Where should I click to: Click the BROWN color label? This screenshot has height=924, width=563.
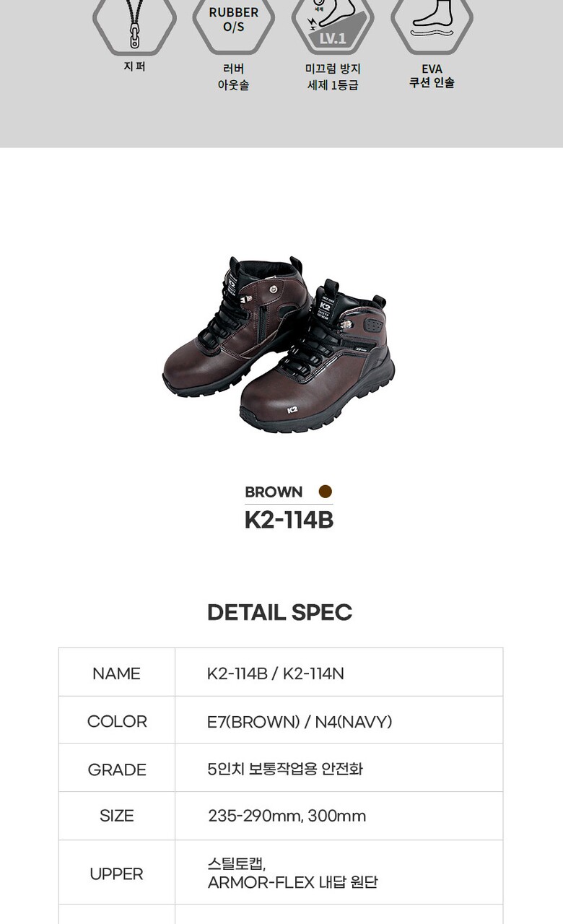[274, 492]
